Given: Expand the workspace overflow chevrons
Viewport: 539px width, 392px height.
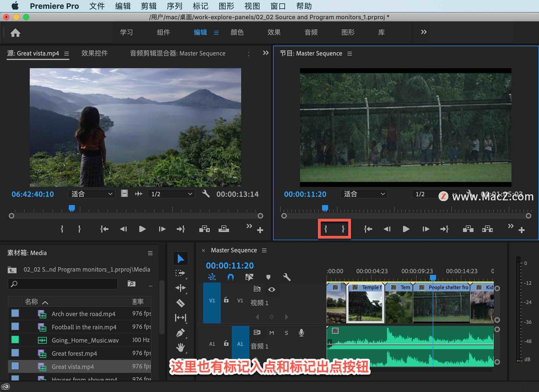Looking at the screenshot, I should tap(424, 32).
